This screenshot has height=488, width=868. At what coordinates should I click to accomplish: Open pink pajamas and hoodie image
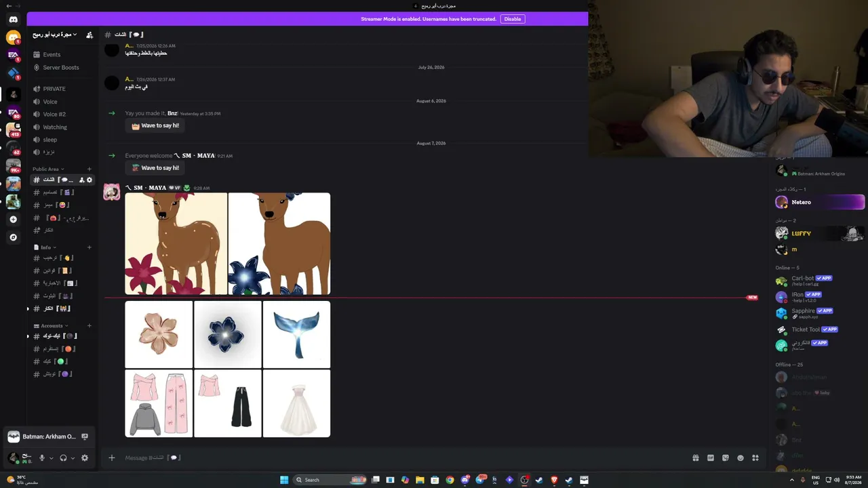[159, 403]
